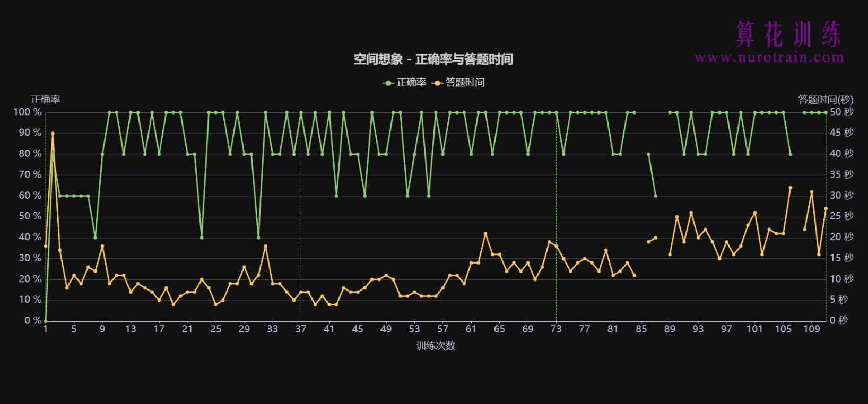This screenshot has height=404, width=868.
Task: Click the 50 秒 right axis label
Action: coord(841,112)
